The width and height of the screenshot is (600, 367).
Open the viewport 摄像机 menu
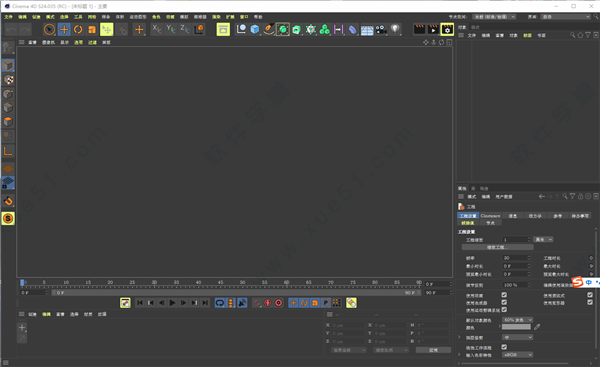pos(48,42)
